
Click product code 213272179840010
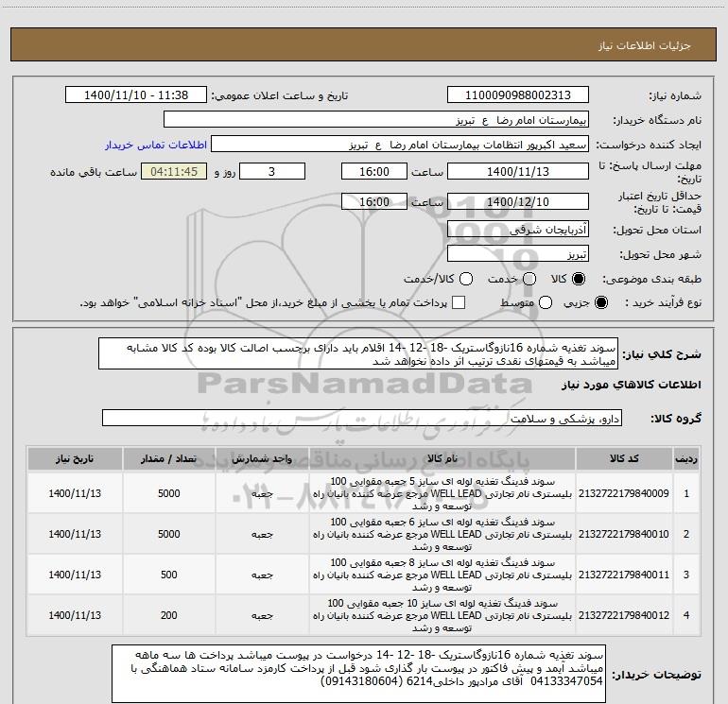[x=624, y=534]
